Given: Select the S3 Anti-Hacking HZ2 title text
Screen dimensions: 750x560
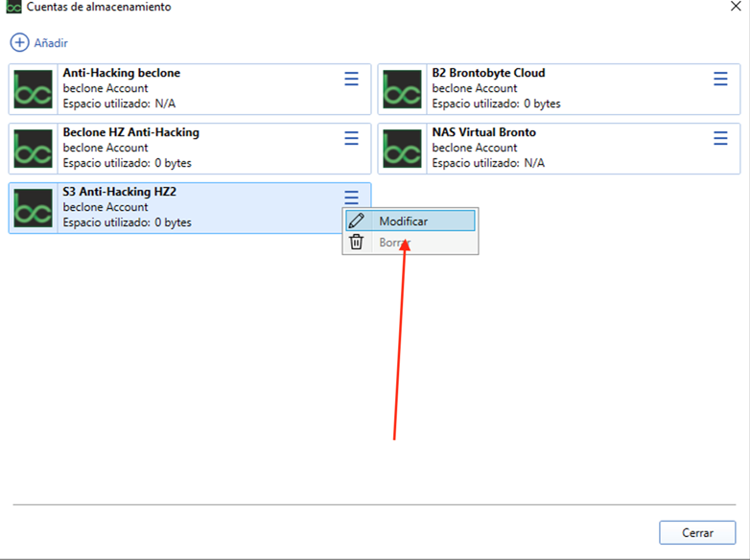Looking at the screenshot, I should click(x=120, y=191).
